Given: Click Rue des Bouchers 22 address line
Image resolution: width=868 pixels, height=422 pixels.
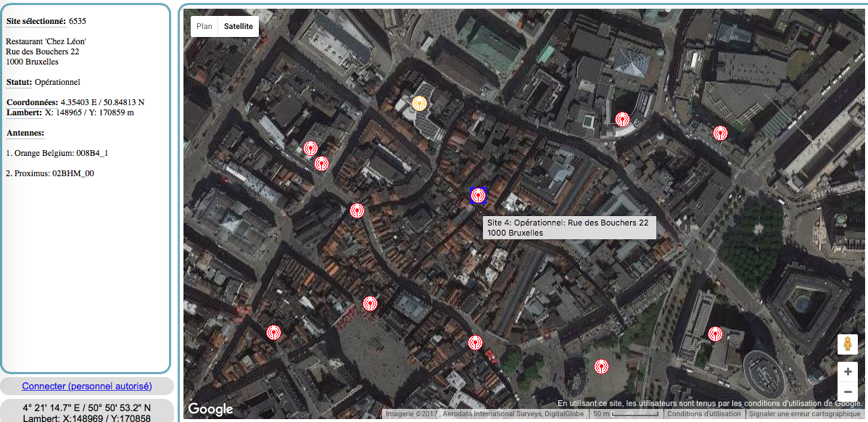Looking at the screenshot, I should [x=43, y=51].
